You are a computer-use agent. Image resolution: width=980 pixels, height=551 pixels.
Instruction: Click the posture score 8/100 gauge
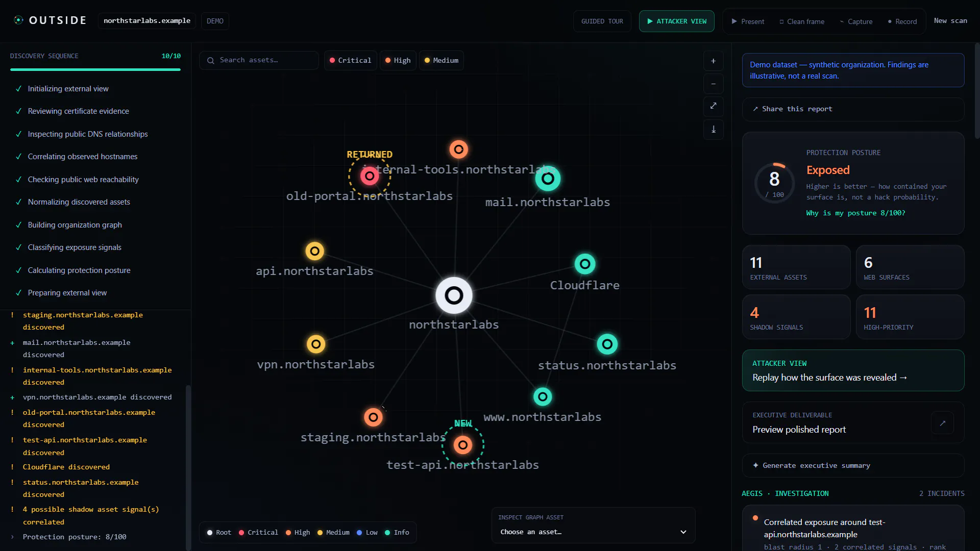coord(774,183)
